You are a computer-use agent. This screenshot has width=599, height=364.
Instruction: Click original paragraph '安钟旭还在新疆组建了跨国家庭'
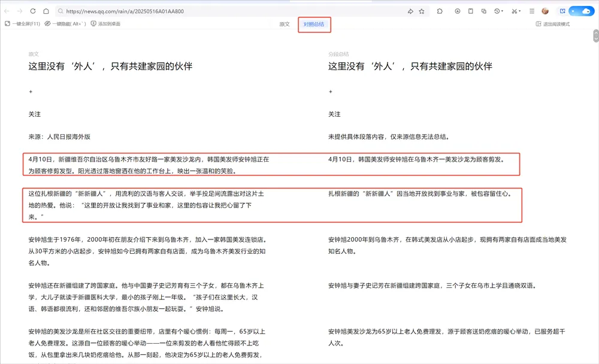[146, 297]
